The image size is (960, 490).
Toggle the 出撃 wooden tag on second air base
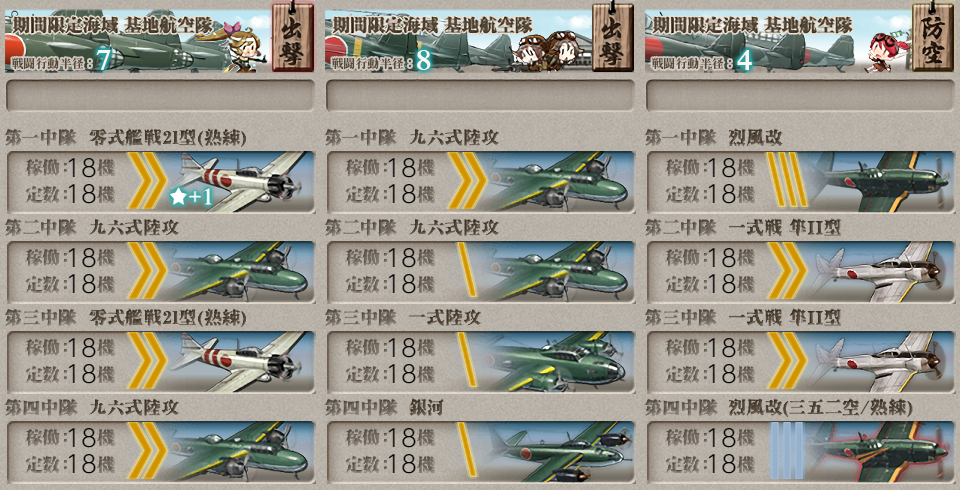(613, 38)
